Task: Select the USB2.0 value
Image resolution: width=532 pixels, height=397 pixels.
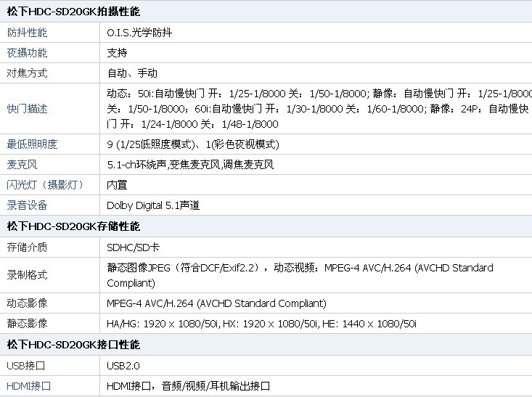Action: click(123, 366)
